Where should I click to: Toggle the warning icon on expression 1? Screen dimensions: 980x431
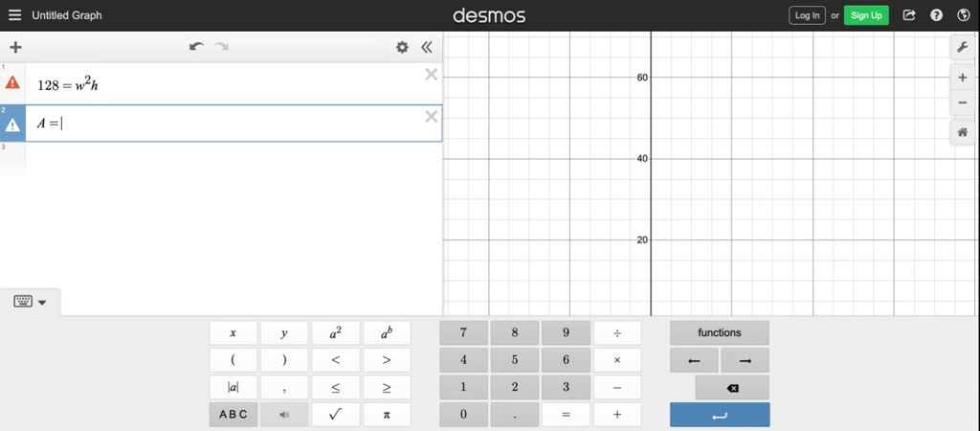point(12,83)
